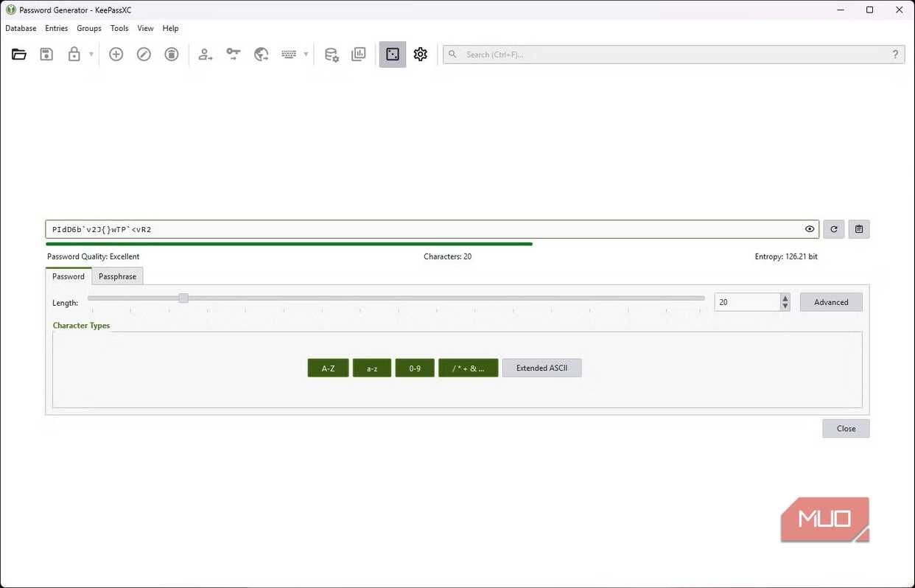Toggle special characters / * + & button
The image size is (915, 588).
469,368
